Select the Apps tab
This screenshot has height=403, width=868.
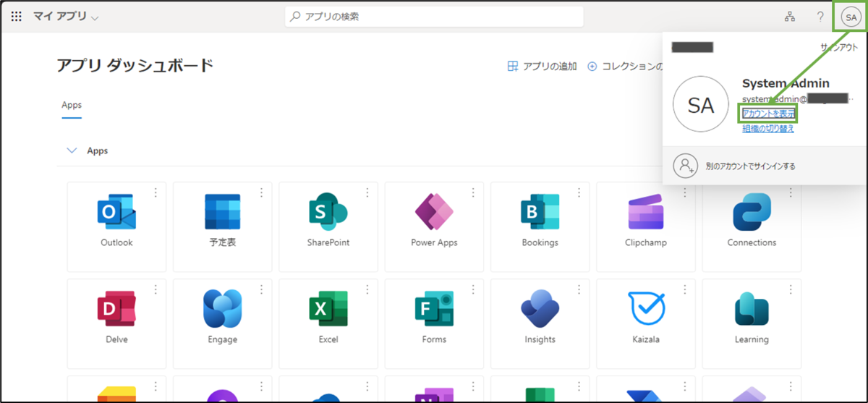coord(72,105)
